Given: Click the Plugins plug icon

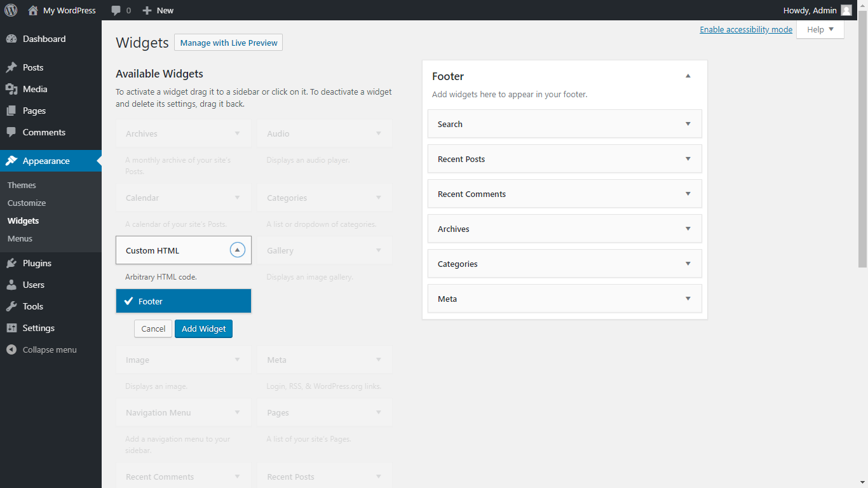Looking at the screenshot, I should coord(11,263).
